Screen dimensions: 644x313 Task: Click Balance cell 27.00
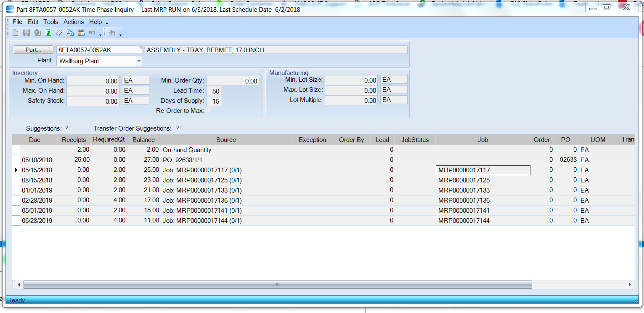click(144, 160)
